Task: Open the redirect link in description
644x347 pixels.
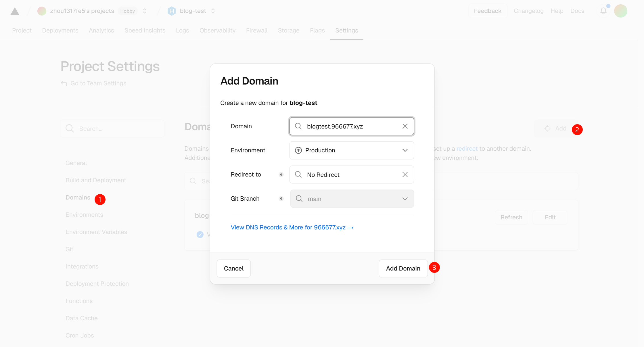Action: 467,149
